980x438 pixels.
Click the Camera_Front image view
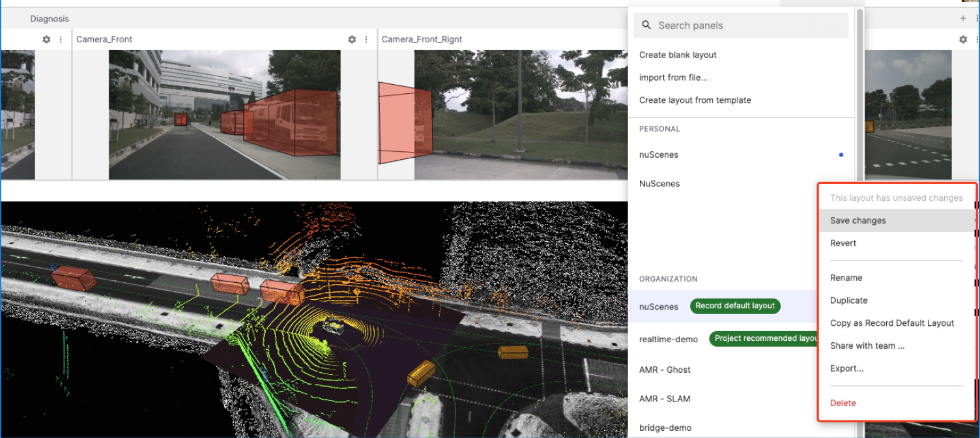click(x=224, y=115)
